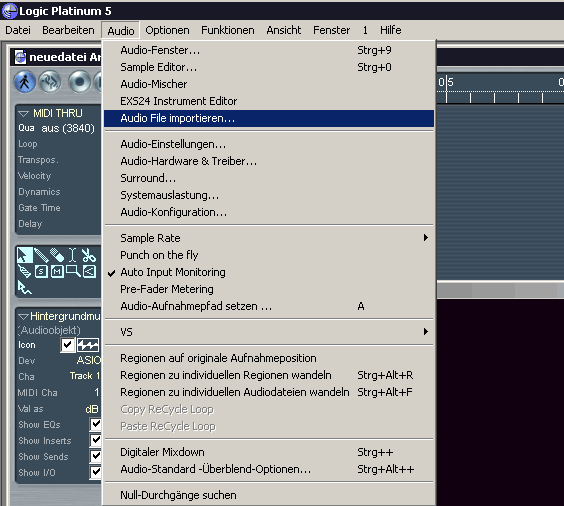This screenshot has width=564, height=506.
Task: Open the Optionen menu
Action: click(x=167, y=30)
